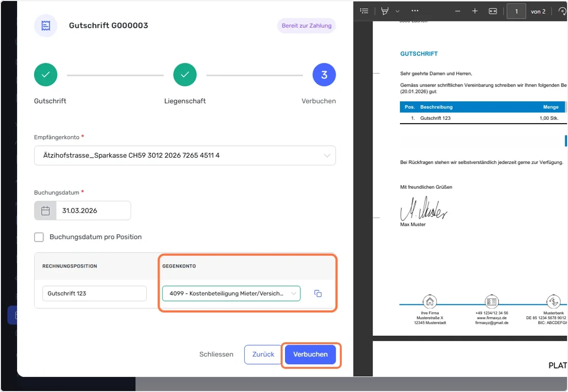Click the von 2 page count text

(538, 11)
